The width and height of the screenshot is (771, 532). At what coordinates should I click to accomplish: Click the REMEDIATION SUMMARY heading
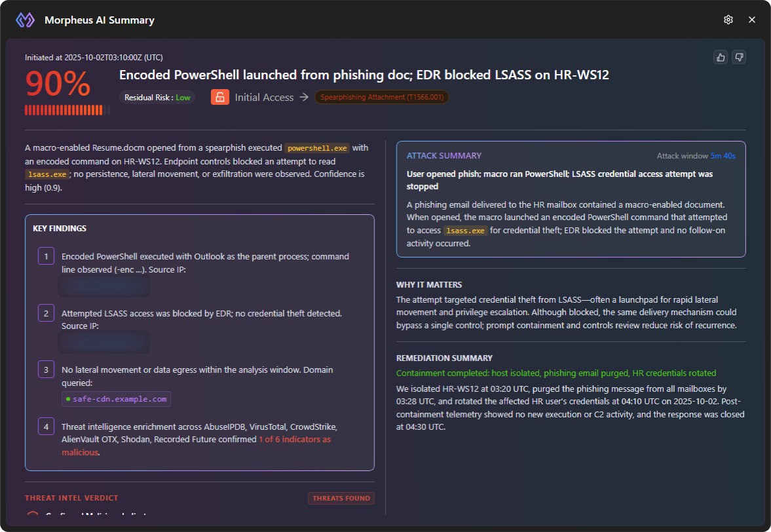point(445,358)
